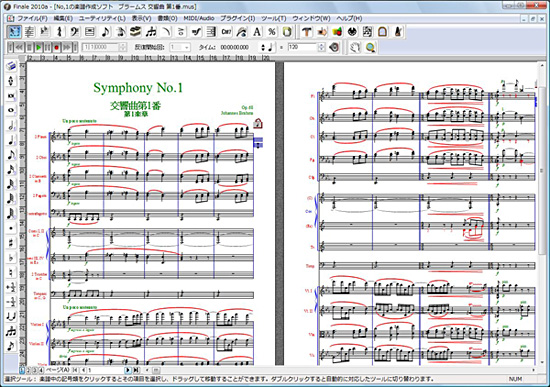Image resolution: width=550 pixels, height=387 pixels.
Task: Select the Time Signature tool
Action: coord(59,32)
